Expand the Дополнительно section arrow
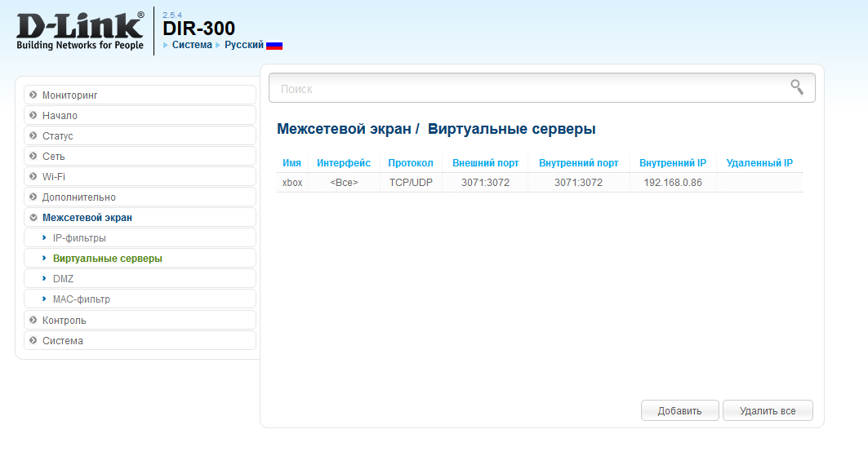 (x=33, y=197)
